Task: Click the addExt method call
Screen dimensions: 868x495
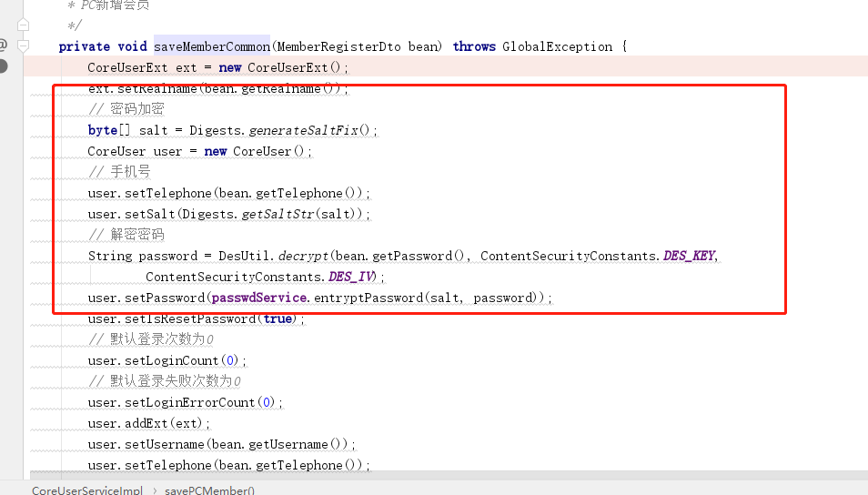Action: point(146,424)
